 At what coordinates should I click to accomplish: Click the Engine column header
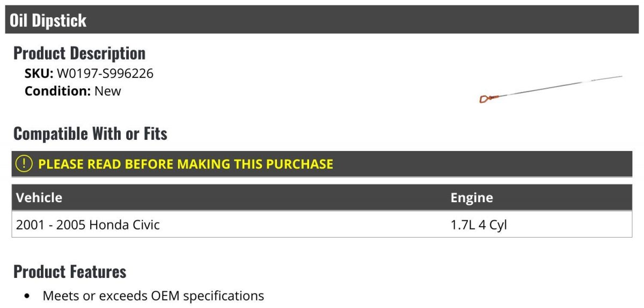point(472,197)
